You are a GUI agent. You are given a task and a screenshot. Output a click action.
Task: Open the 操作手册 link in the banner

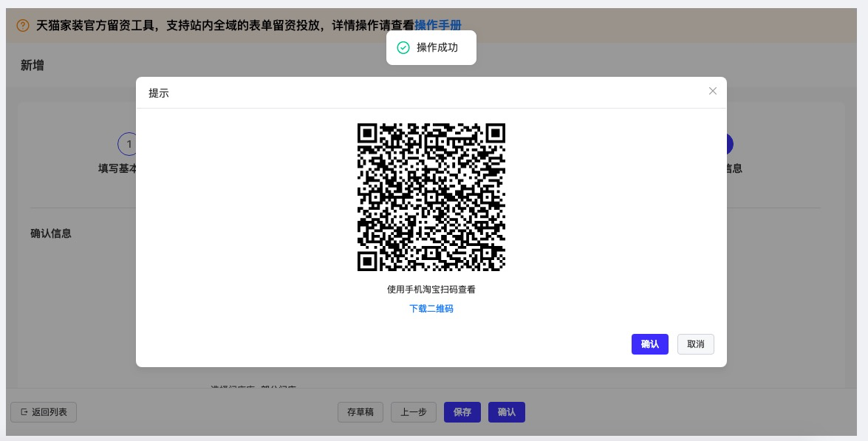tap(438, 25)
